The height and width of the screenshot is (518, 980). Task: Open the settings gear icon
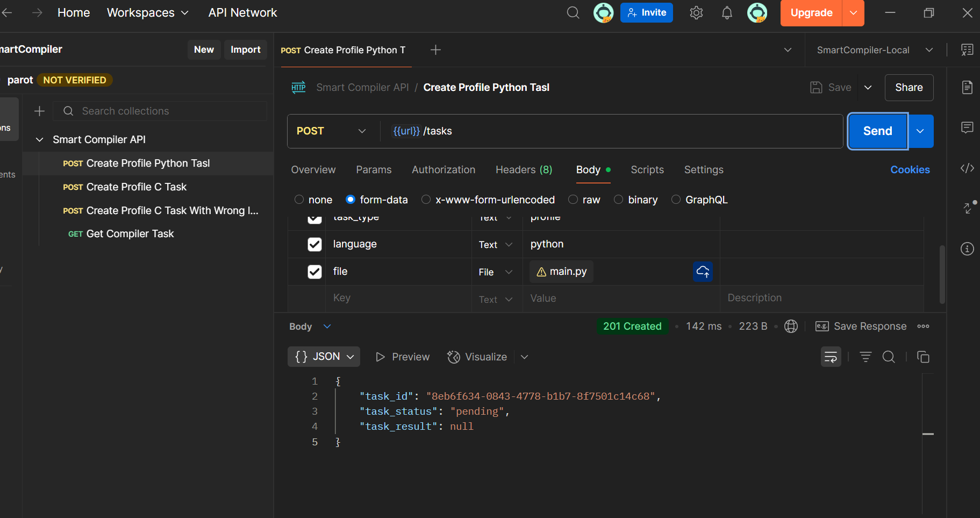(x=696, y=12)
